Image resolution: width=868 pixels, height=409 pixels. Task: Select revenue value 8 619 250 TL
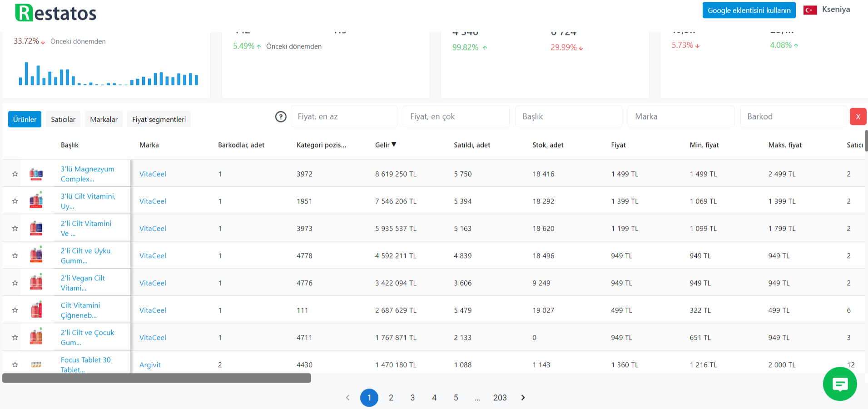click(x=396, y=174)
